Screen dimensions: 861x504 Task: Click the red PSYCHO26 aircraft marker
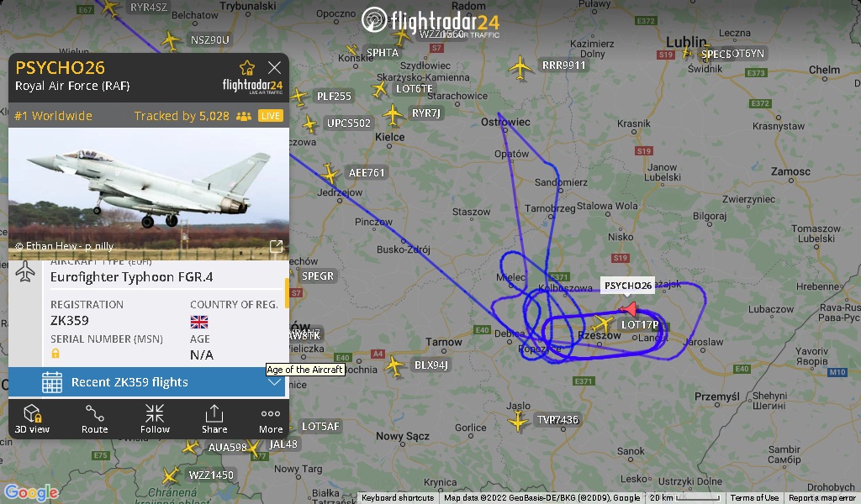coord(629,309)
